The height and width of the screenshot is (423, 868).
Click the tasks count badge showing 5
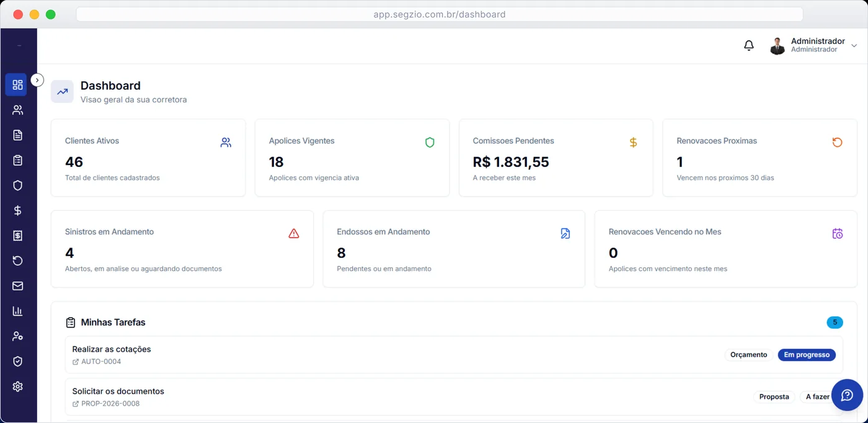[x=835, y=323]
